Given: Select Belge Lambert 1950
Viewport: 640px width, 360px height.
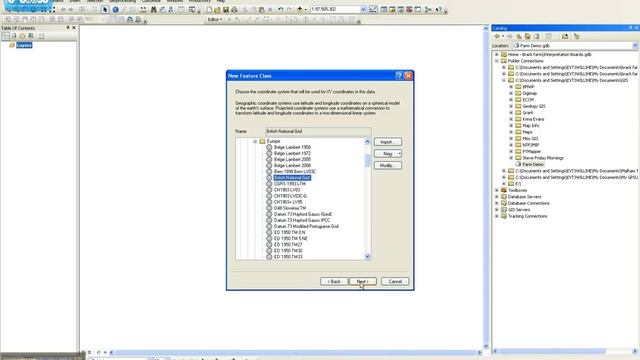Looking at the screenshot, I should pos(292,147).
